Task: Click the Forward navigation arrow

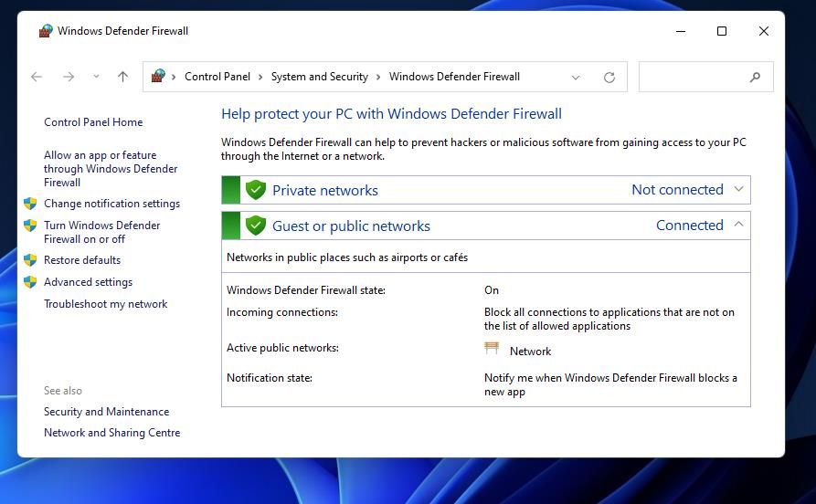Action: (69, 77)
